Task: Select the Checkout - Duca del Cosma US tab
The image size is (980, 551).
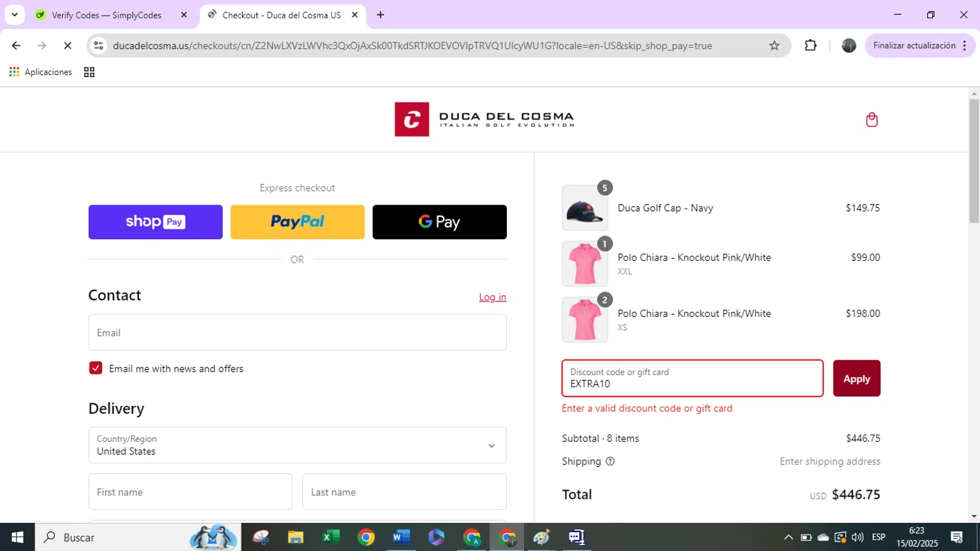Action: click(281, 15)
